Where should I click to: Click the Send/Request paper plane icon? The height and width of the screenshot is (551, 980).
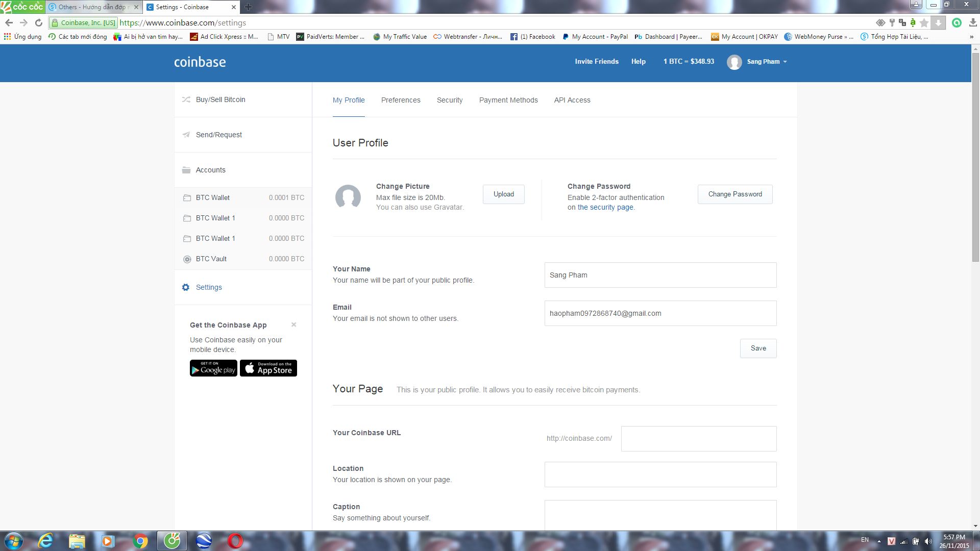tap(186, 135)
